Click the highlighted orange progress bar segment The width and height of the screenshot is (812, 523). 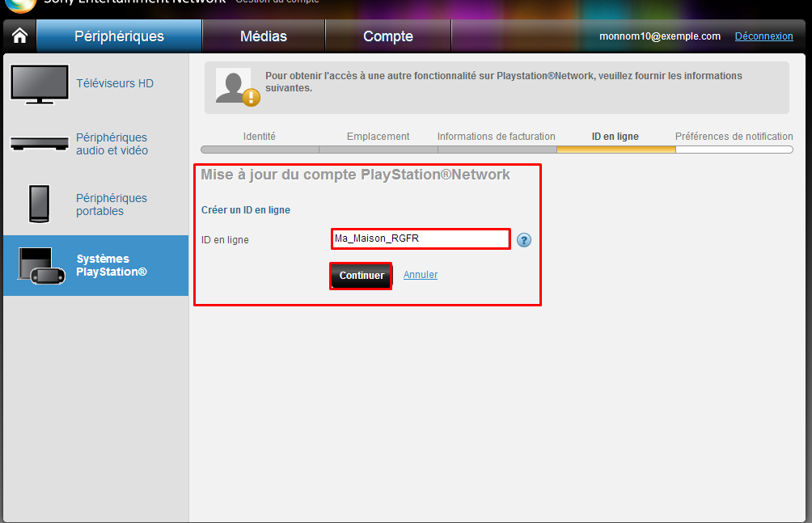point(616,150)
